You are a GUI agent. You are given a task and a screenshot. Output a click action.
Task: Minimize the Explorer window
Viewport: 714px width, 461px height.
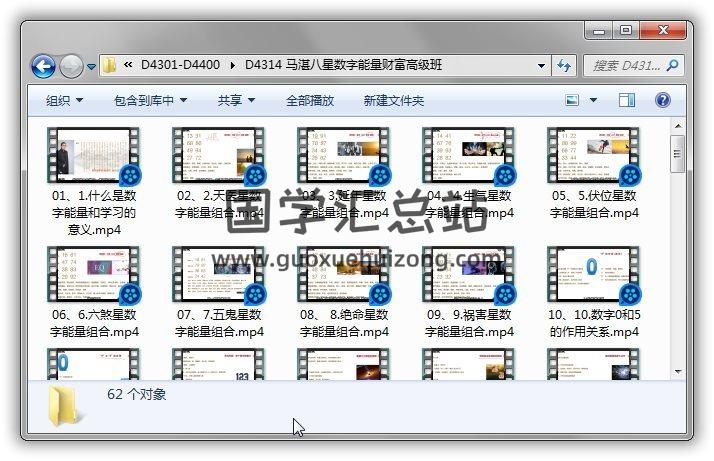(x=599, y=31)
